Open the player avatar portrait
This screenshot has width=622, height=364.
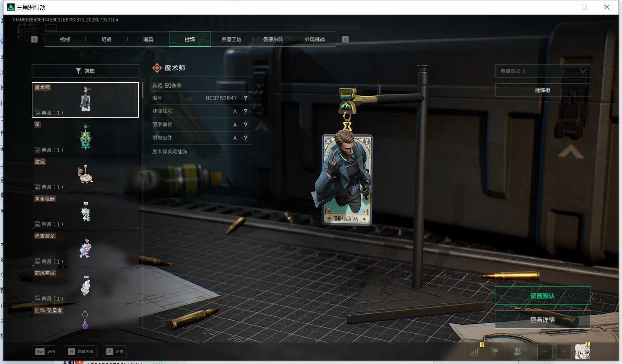[x=582, y=351]
